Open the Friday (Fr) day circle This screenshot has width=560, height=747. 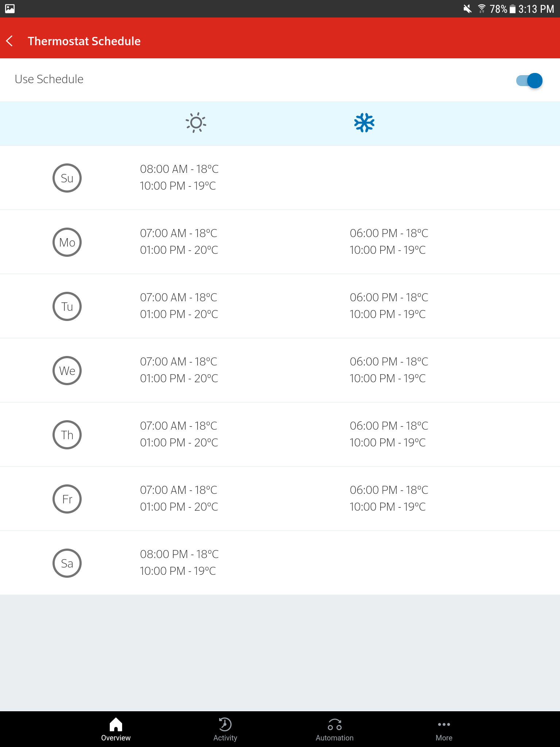67,499
